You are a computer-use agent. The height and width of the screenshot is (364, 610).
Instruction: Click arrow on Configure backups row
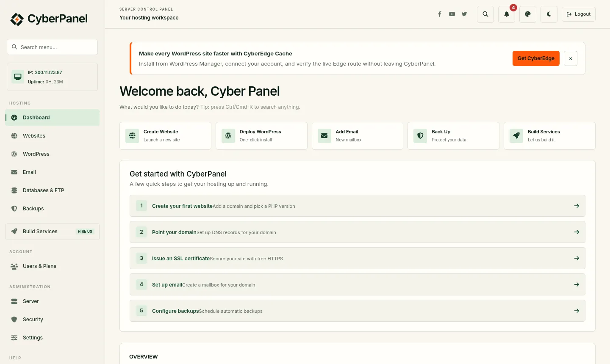tap(577, 311)
